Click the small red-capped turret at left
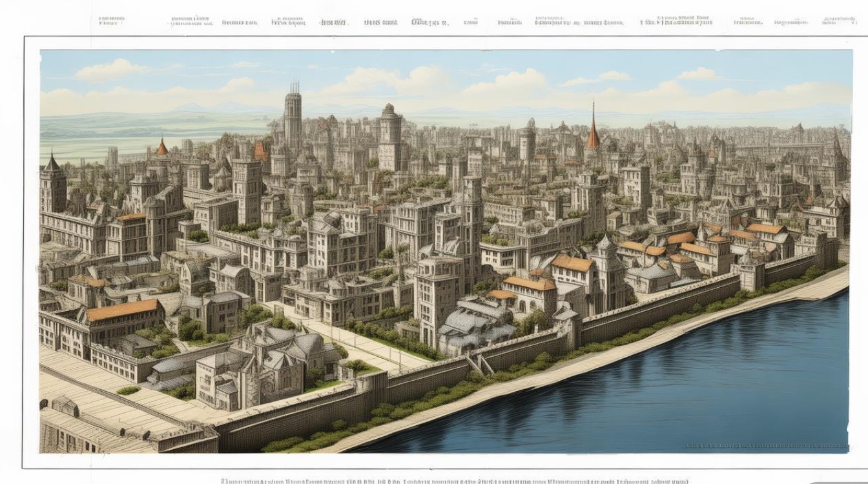Image resolution: width=868 pixels, height=484 pixels. click(x=161, y=148)
